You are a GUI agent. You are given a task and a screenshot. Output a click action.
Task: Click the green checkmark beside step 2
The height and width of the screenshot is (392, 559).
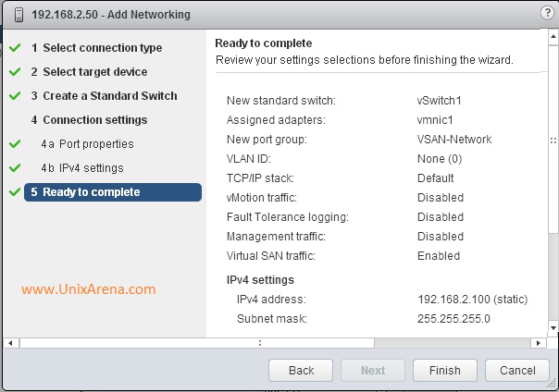click(x=15, y=71)
